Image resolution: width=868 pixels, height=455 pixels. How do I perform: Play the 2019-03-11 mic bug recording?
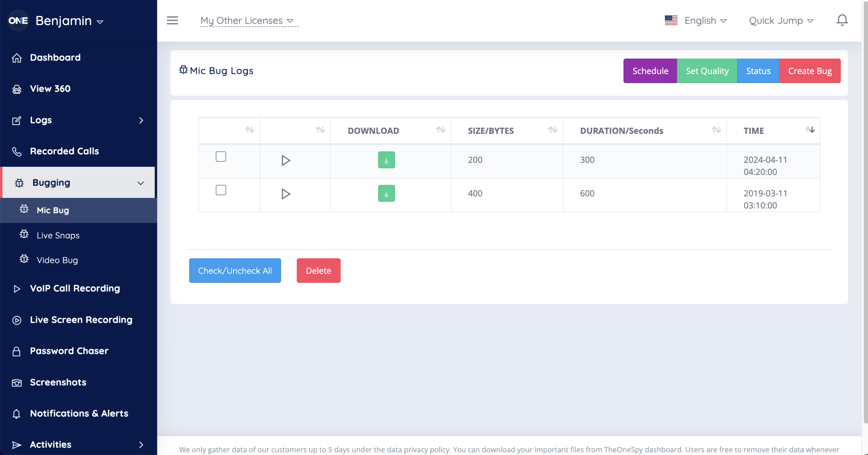tap(285, 194)
